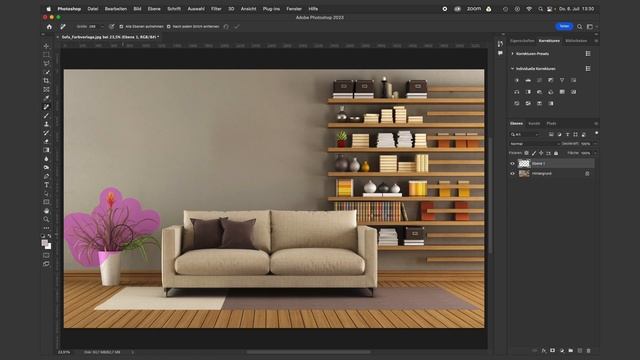Create a new group with folder icon

571,351
